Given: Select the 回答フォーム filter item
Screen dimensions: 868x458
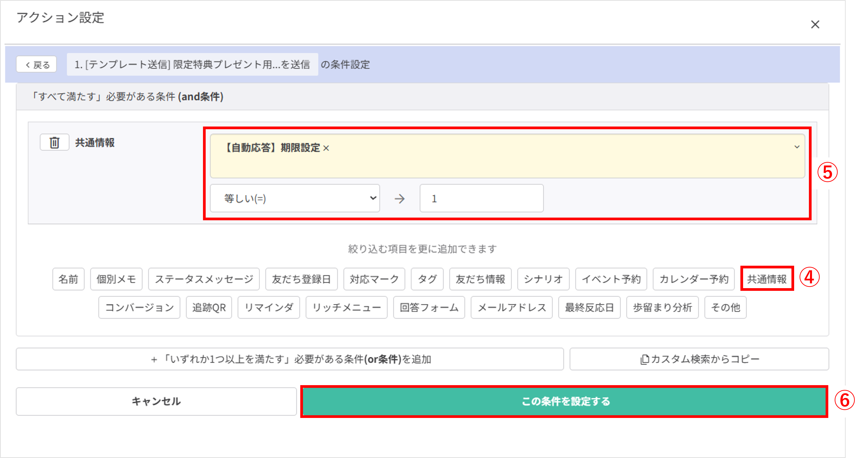Looking at the screenshot, I should tap(429, 307).
